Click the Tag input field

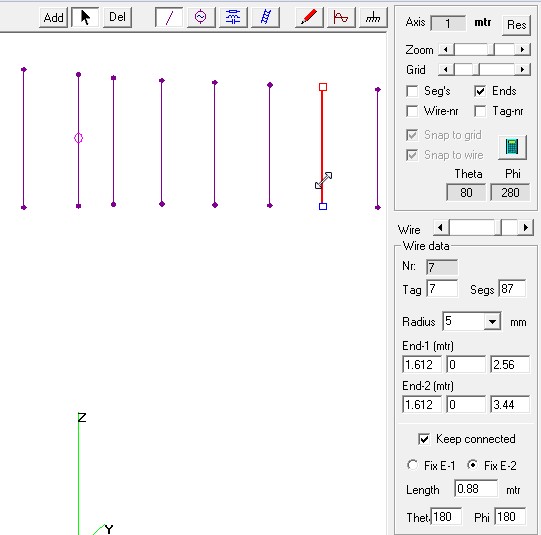tap(442, 288)
